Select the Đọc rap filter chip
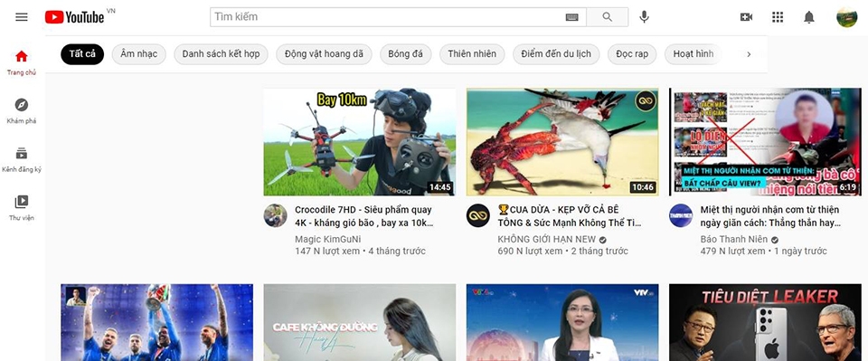The image size is (868, 361). click(632, 54)
